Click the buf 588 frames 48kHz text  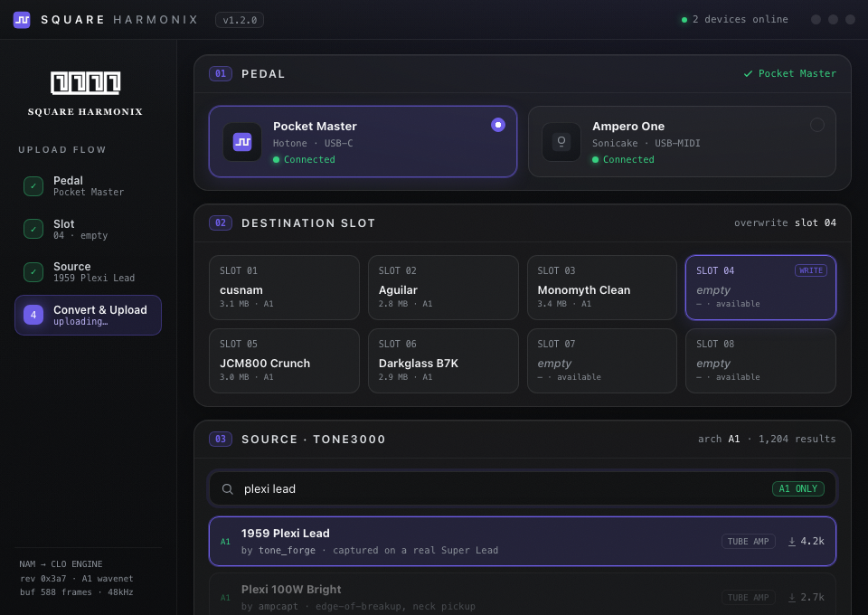[x=76, y=592]
